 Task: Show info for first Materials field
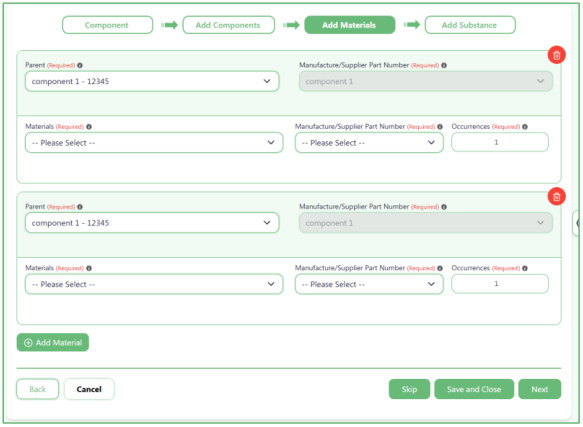pyautogui.click(x=89, y=127)
